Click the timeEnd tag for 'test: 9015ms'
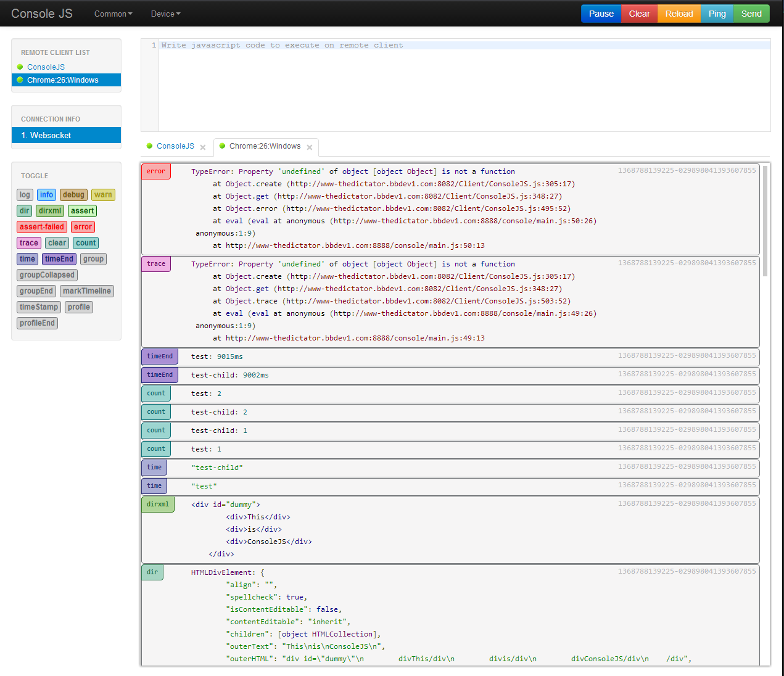 [x=160, y=357]
